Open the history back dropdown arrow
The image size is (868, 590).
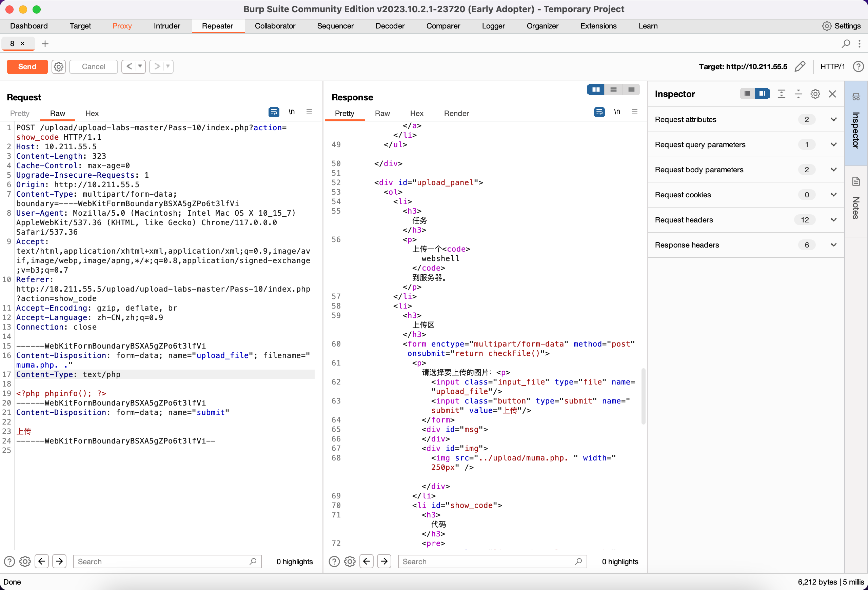[140, 66]
